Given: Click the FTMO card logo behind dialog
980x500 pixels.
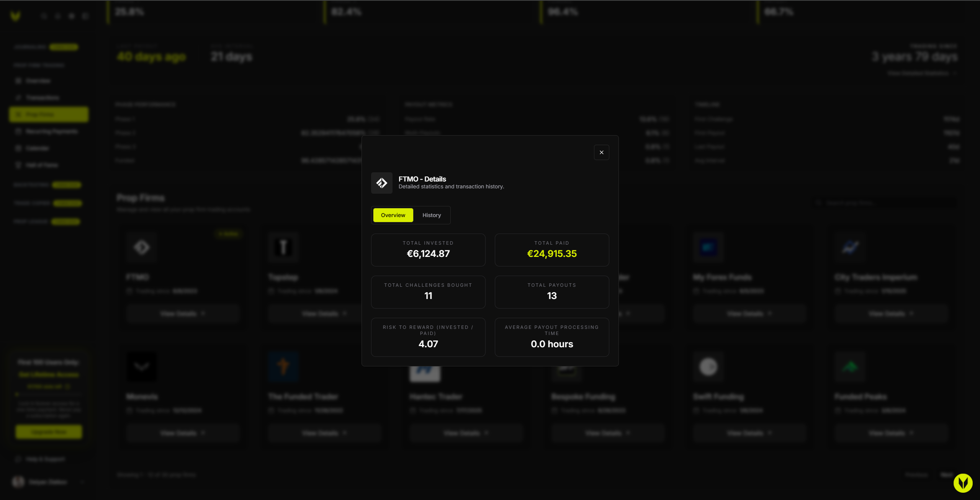Looking at the screenshot, I should click(x=142, y=247).
